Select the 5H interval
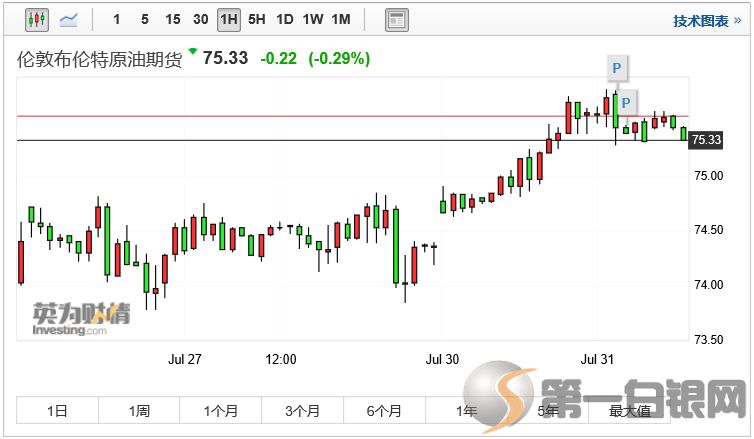The height and width of the screenshot is (439, 754). pos(257,20)
